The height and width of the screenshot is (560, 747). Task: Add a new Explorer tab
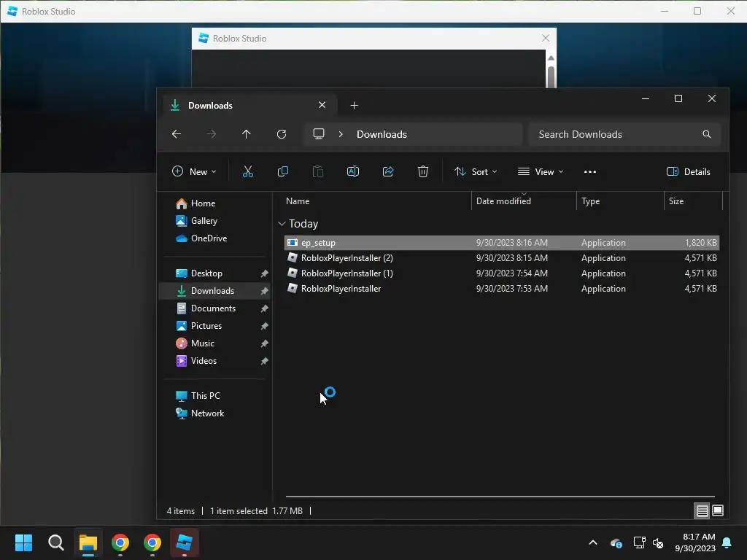(354, 105)
